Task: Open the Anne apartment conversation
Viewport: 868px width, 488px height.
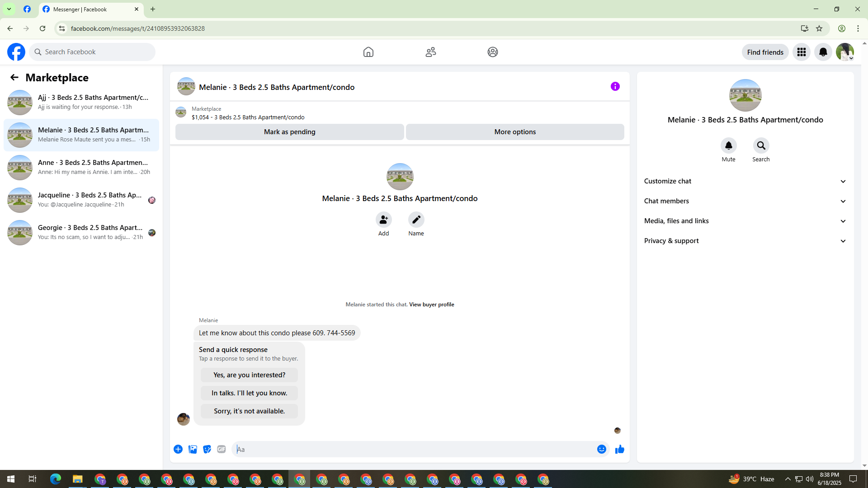Action: pyautogui.click(x=81, y=168)
